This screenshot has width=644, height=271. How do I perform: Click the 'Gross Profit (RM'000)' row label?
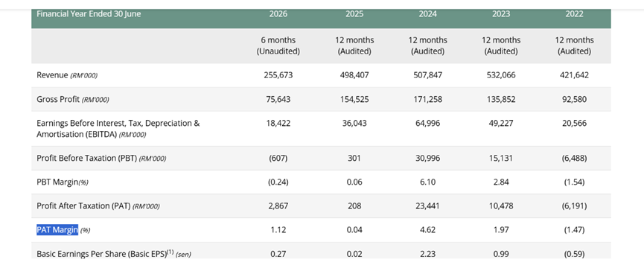[x=73, y=99]
